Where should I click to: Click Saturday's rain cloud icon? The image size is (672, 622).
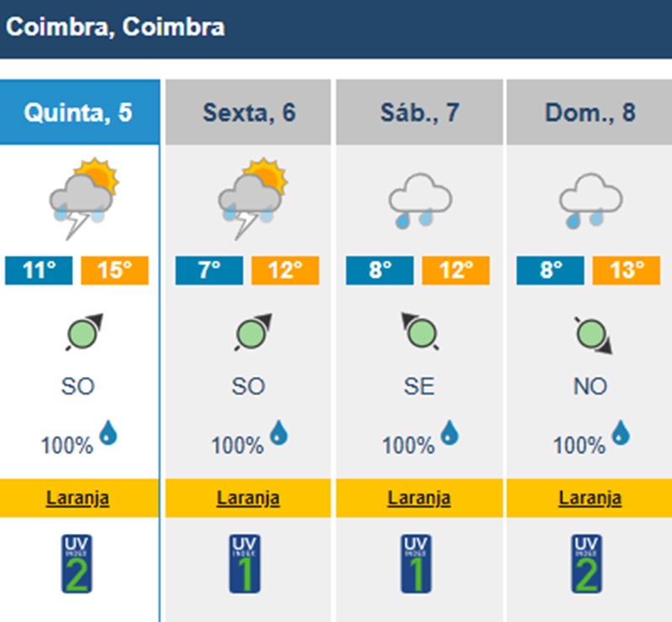coord(420,201)
